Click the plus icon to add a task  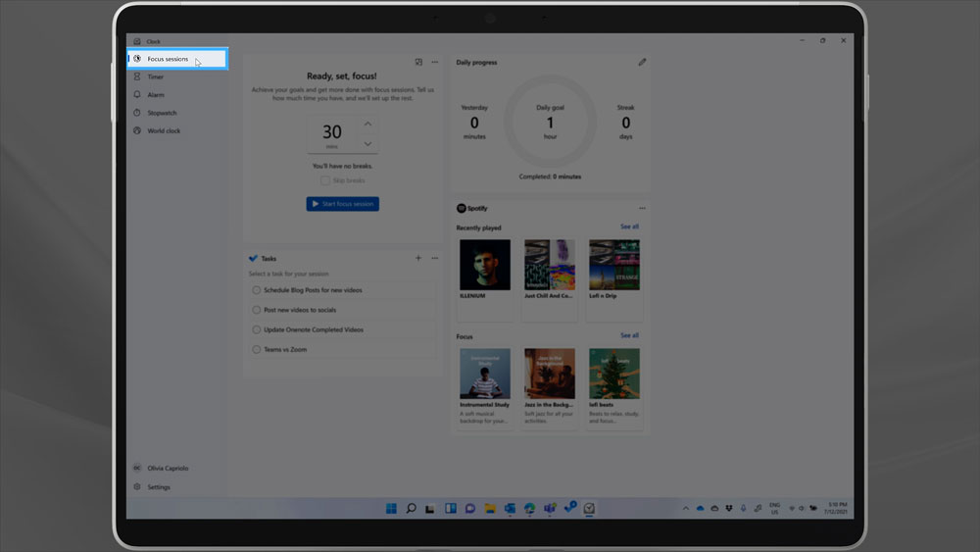pos(418,258)
